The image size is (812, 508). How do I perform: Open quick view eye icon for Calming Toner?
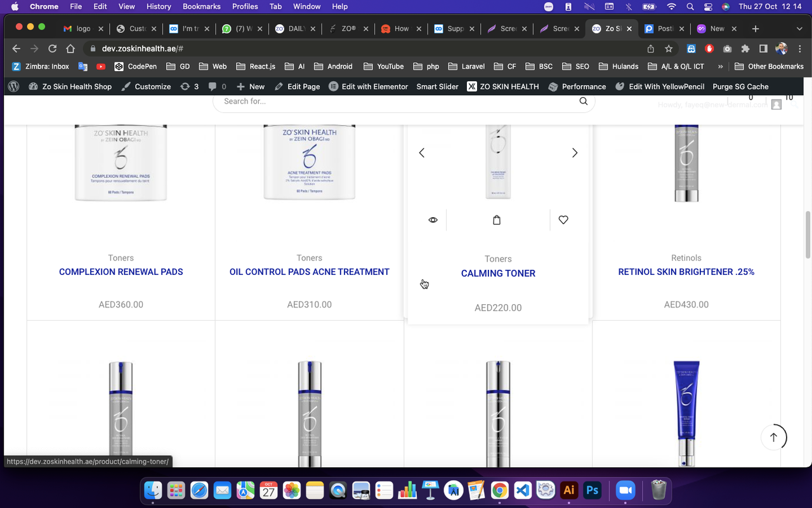pos(433,220)
